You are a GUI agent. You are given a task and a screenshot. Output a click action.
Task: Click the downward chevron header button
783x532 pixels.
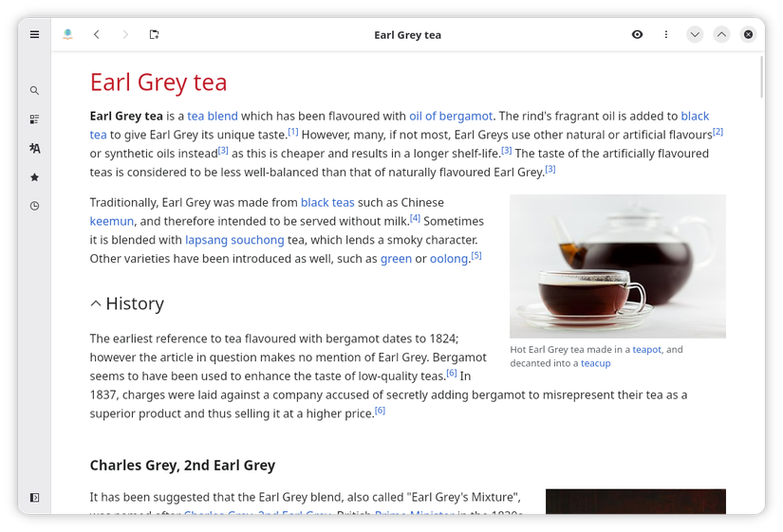[695, 34]
